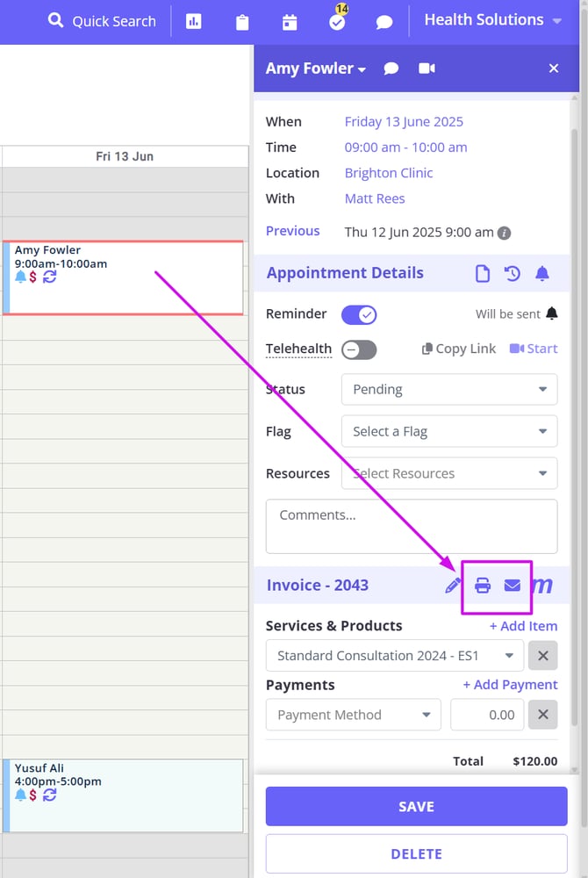Disable the Reminder toggle
588x878 pixels.
coord(358,314)
